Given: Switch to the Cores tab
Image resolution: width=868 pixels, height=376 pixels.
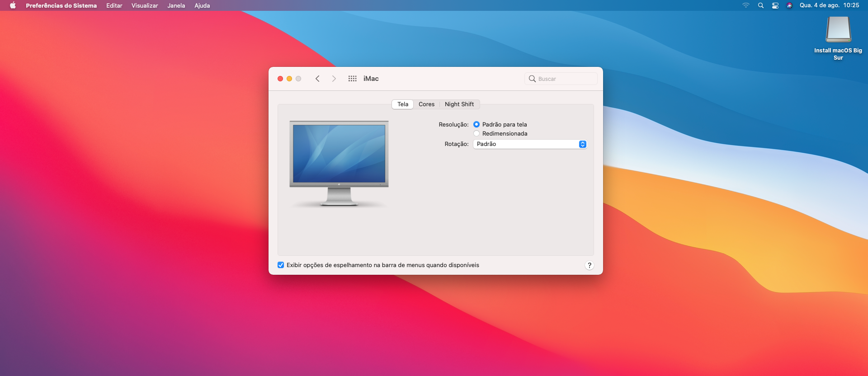Looking at the screenshot, I should [x=426, y=104].
